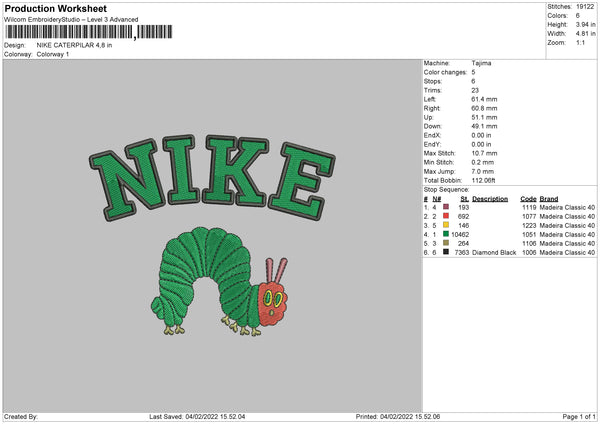The width and height of the screenshot is (600, 424).
Task: Click the Zoom value '1:1'
Action: tap(580, 42)
